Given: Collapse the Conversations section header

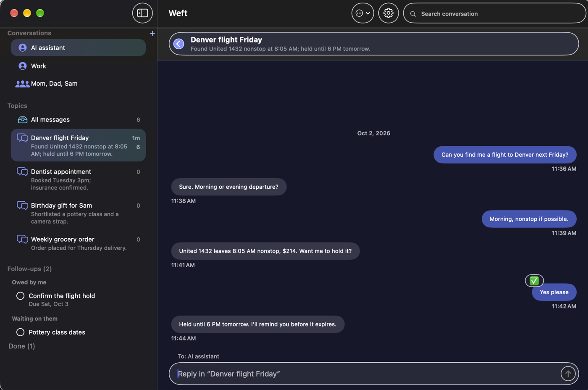Looking at the screenshot, I should pyautogui.click(x=29, y=33).
